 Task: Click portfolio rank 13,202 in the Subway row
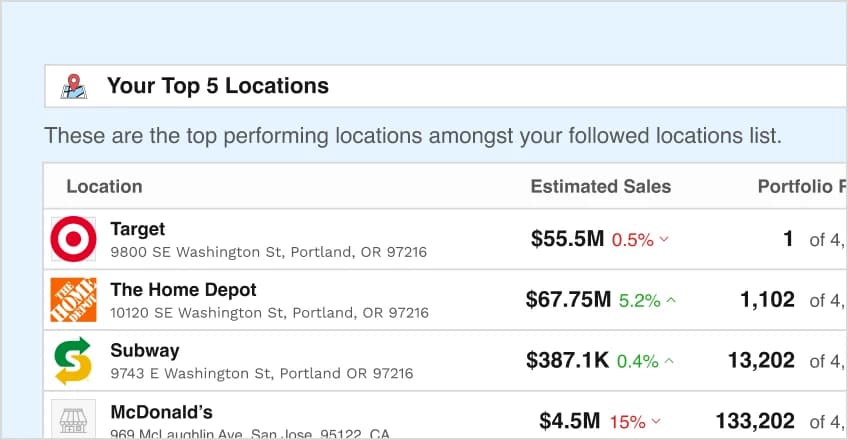tap(761, 360)
